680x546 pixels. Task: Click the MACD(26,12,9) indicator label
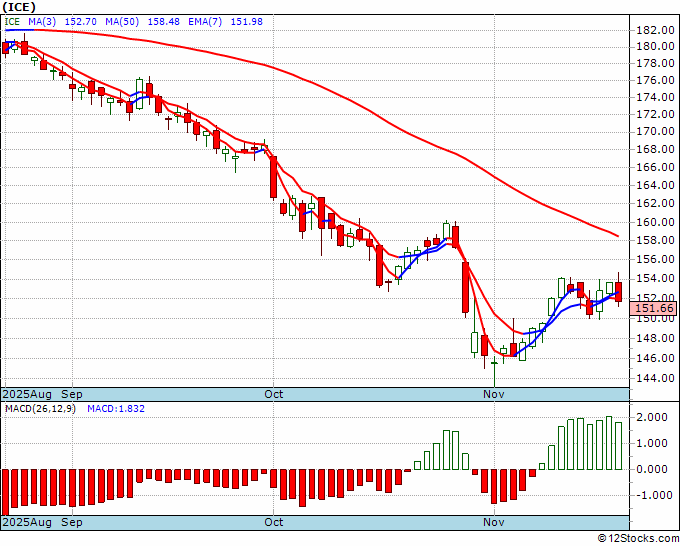pos(40,409)
